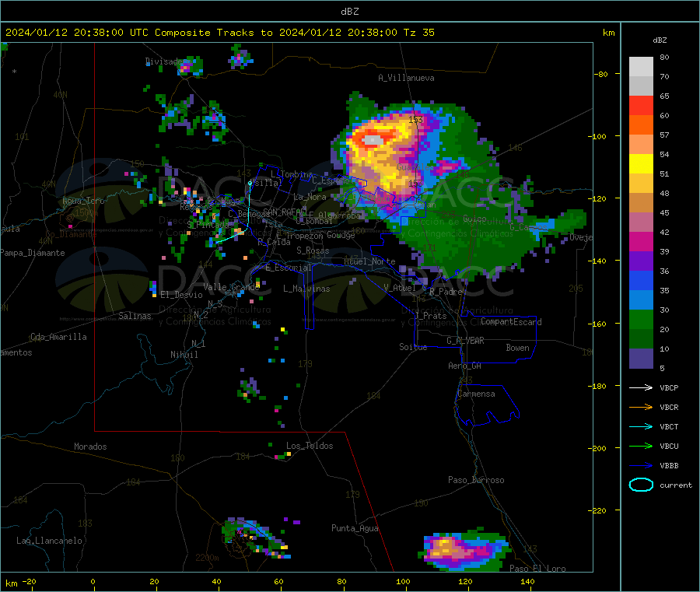Click the Nihuil location label
The image size is (700, 592).
coord(184,355)
